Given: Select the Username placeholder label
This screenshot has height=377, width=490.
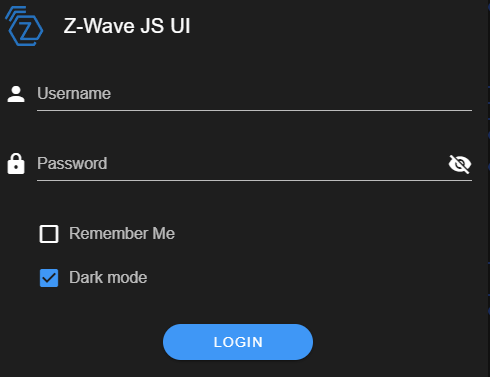Looking at the screenshot, I should tap(74, 93).
